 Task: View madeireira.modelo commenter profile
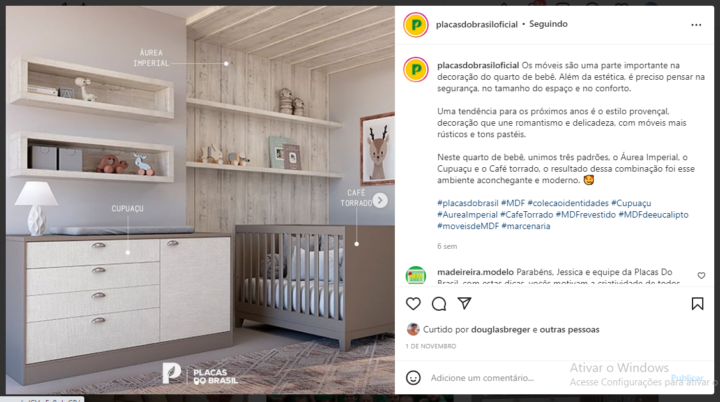[x=475, y=272]
